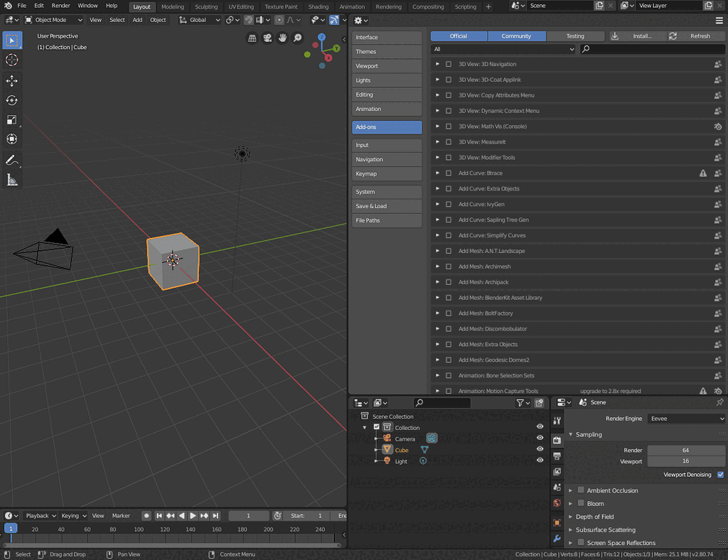Hide the Camera in viewport
Screen dimensions: 728x560
(540, 438)
